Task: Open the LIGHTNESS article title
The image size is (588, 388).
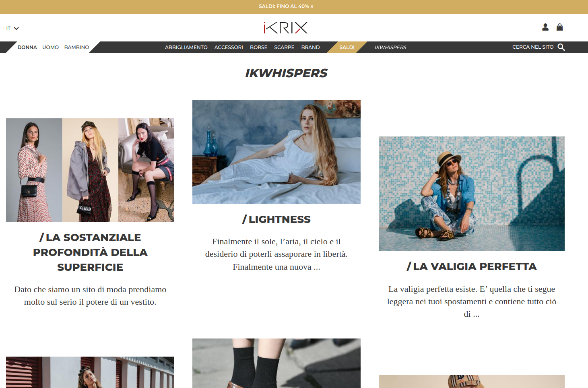Action: pos(276,219)
